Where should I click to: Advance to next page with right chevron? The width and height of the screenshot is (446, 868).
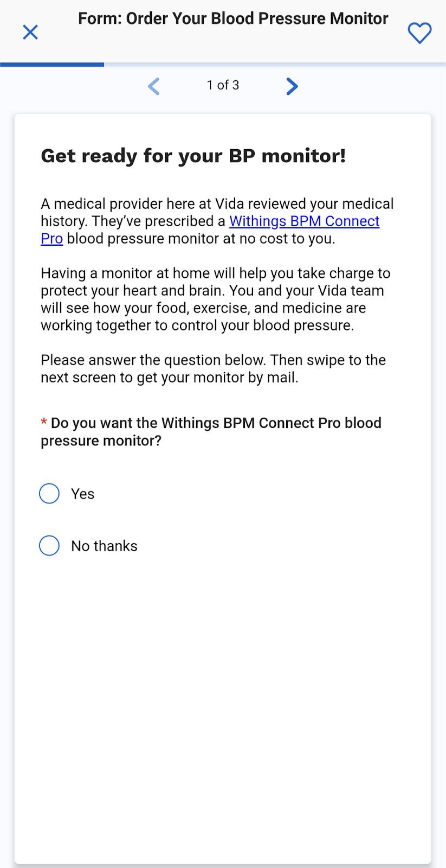coord(292,86)
